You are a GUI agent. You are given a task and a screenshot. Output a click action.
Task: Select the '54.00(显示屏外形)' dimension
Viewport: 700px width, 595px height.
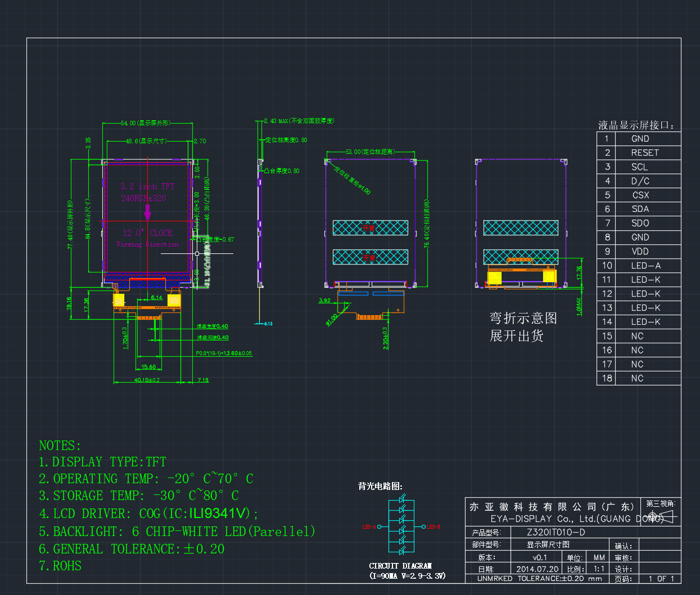point(146,122)
